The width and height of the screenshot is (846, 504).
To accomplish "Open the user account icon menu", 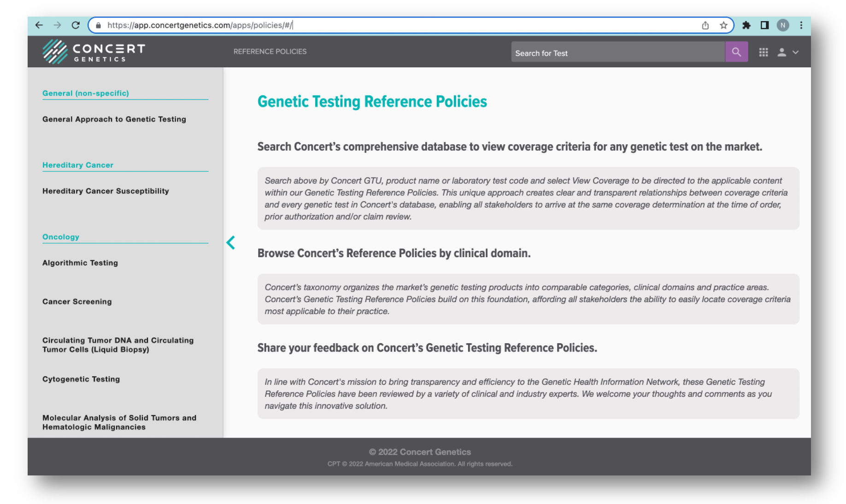I will coord(787,53).
